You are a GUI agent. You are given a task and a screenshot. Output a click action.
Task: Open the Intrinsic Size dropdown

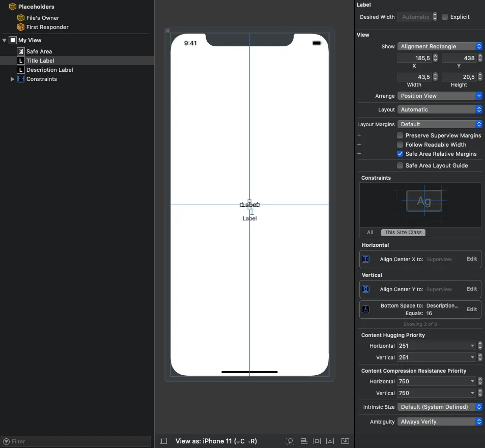[440, 407]
